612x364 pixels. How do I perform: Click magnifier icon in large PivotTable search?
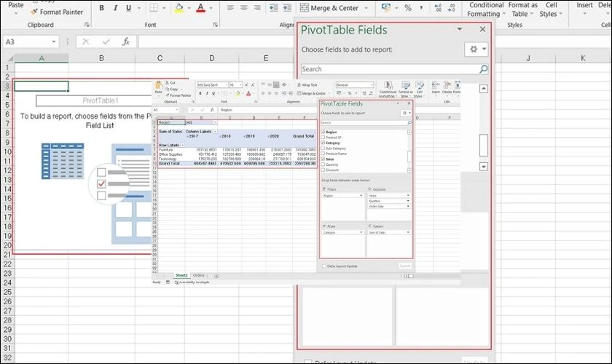[x=483, y=69]
